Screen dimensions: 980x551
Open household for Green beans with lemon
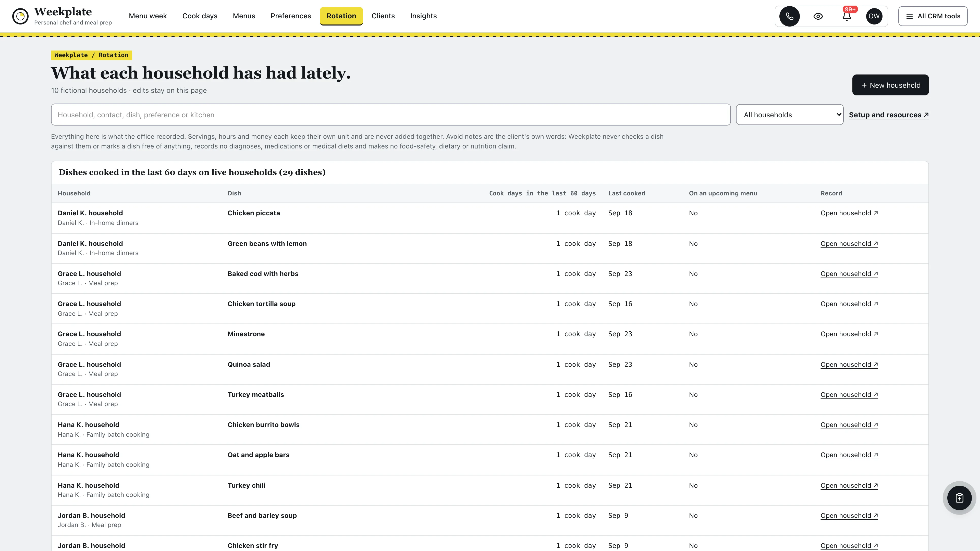click(x=849, y=244)
